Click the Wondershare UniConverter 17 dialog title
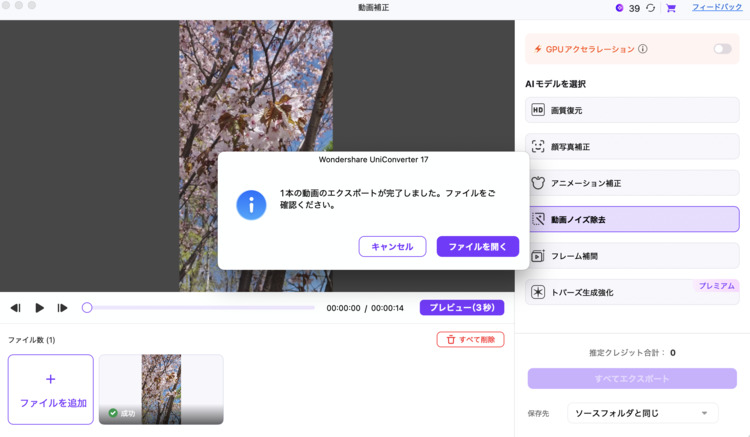Viewport: 750px width, 437px height. tap(374, 160)
